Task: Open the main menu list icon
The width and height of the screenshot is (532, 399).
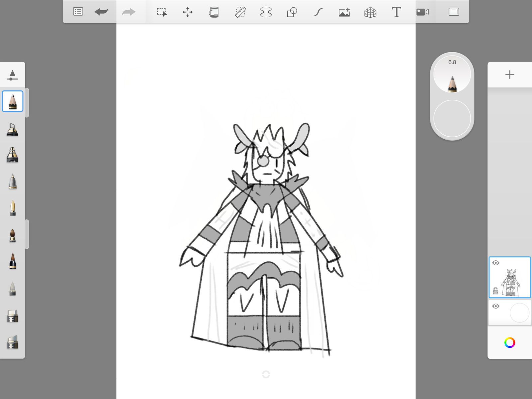Action: tap(78, 12)
